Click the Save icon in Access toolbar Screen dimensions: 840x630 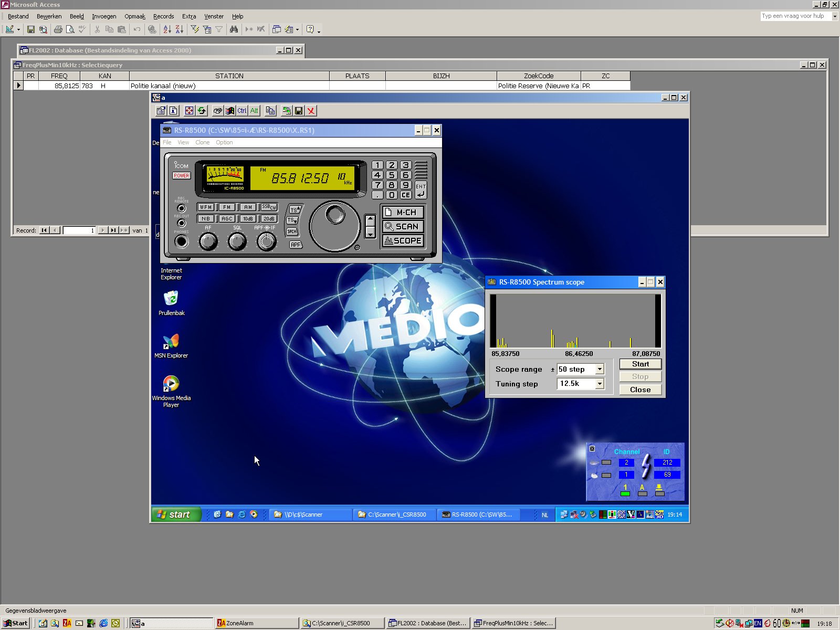pyautogui.click(x=31, y=29)
